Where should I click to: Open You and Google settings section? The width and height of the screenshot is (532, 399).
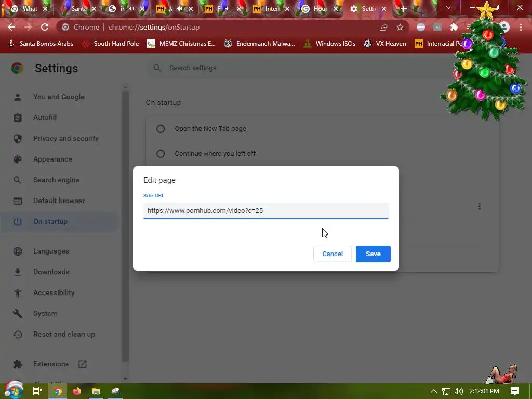point(59,97)
